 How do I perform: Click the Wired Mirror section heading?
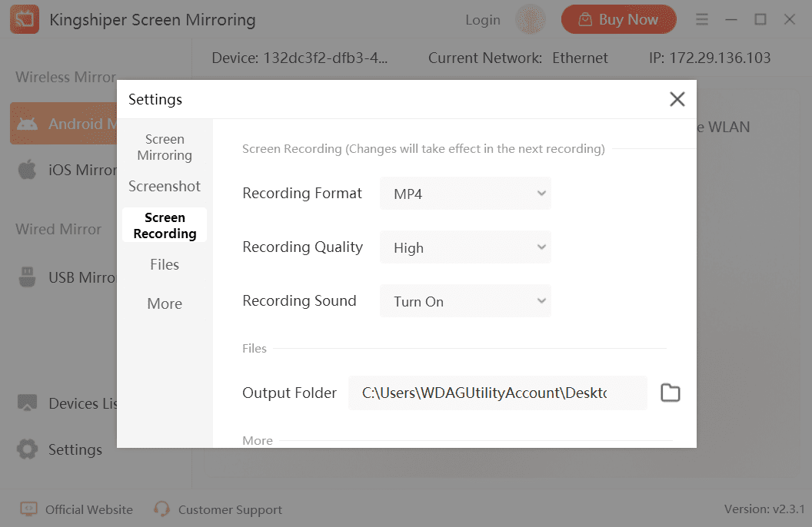(58, 229)
